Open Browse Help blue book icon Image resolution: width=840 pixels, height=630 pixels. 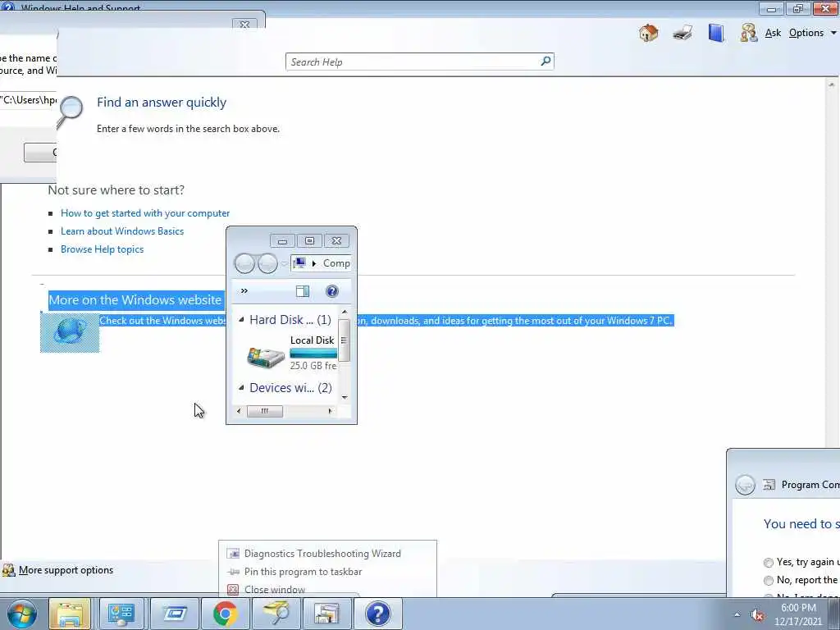(x=715, y=33)
